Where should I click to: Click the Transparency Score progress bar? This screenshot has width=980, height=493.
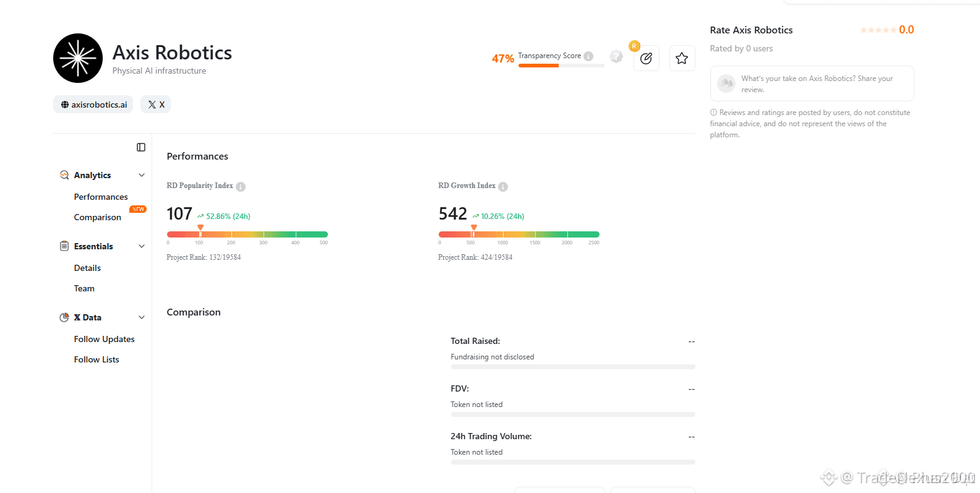tap(561, 66)
